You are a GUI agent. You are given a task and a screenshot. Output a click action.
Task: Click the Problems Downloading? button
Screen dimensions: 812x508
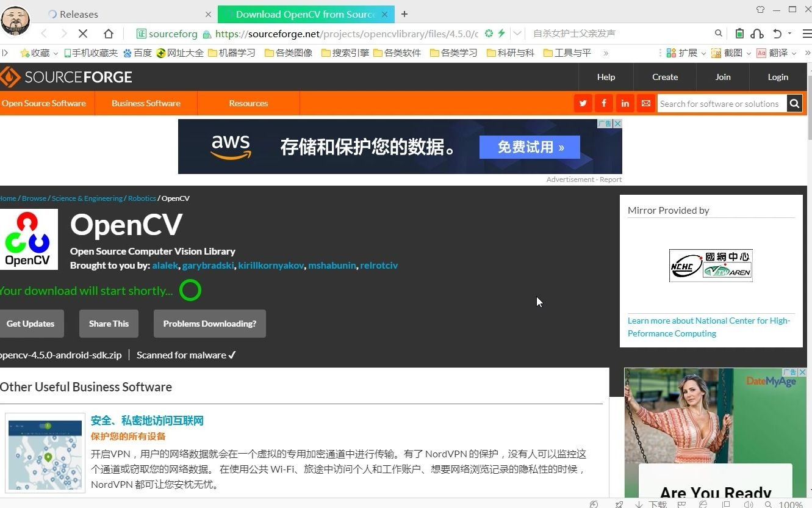tap(210, 324)
